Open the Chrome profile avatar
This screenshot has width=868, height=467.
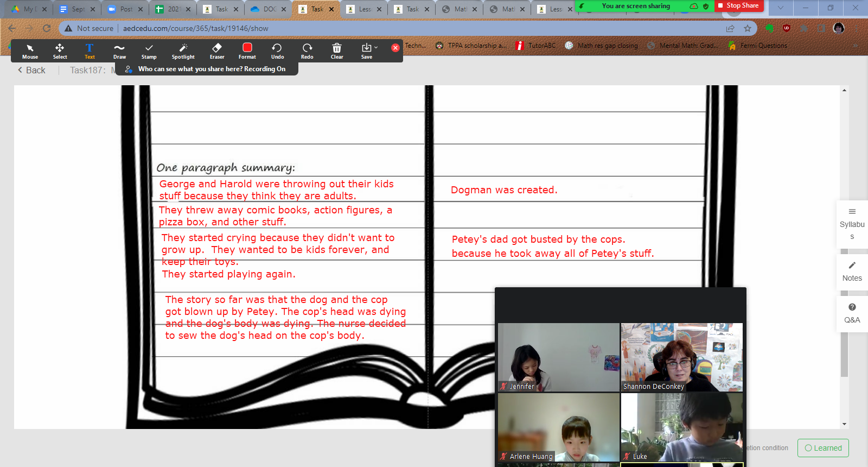point(839,28)
